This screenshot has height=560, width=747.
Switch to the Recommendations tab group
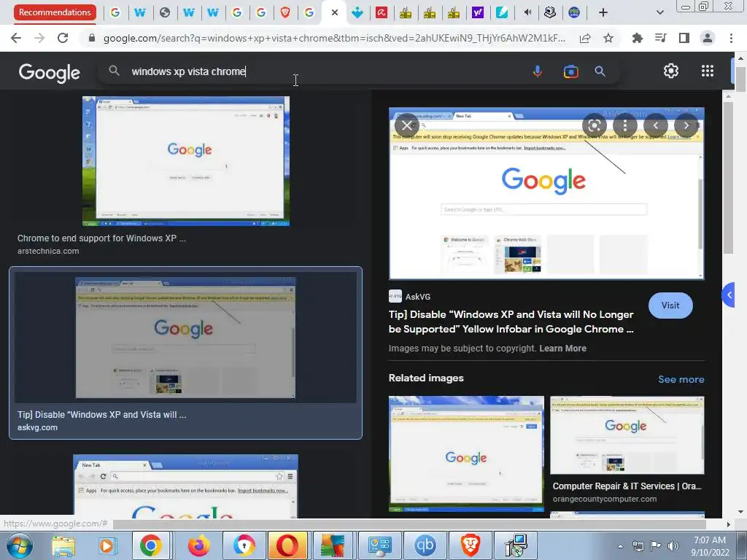tap(55, 12)
